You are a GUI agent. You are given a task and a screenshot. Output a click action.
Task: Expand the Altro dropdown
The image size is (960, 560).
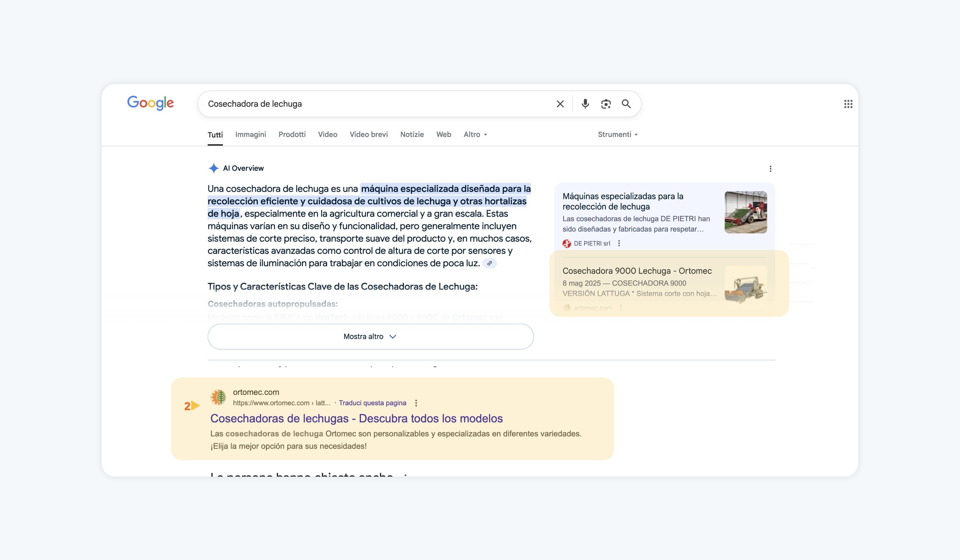click(x=475, y=134)
